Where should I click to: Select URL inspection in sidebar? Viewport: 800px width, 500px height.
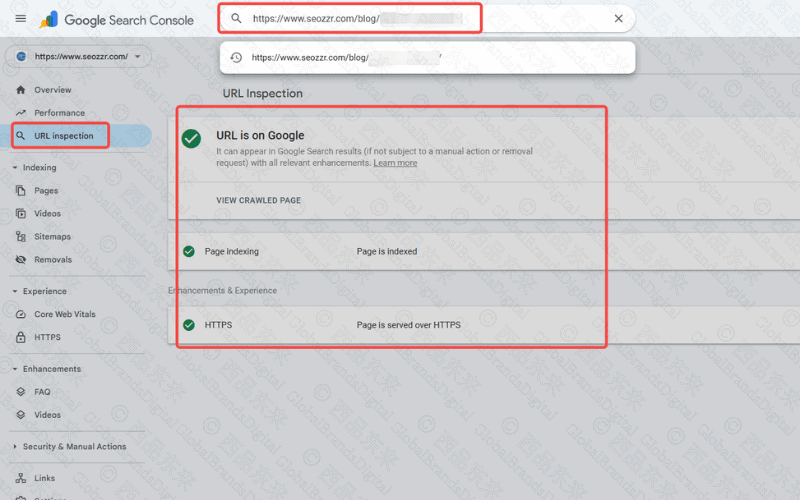63,136
